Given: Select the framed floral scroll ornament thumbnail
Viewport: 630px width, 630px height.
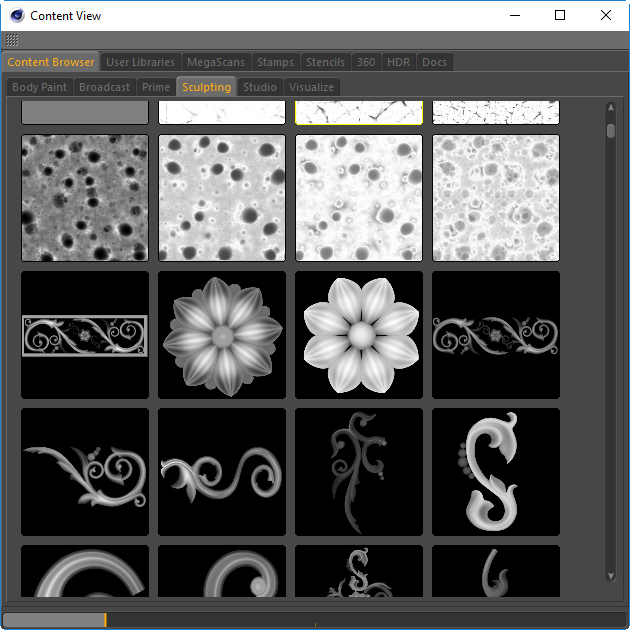Looking at the screenshot, I should coord(85,335).
